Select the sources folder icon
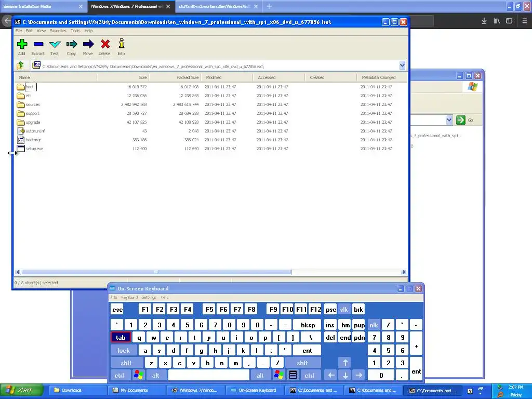 click(20, 104)
